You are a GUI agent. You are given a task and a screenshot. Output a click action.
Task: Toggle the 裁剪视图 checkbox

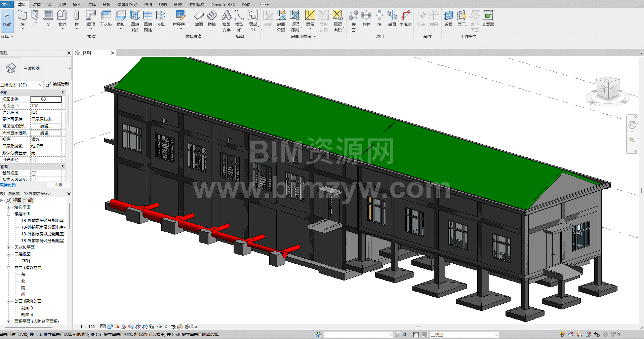click(x=34, y=173)
